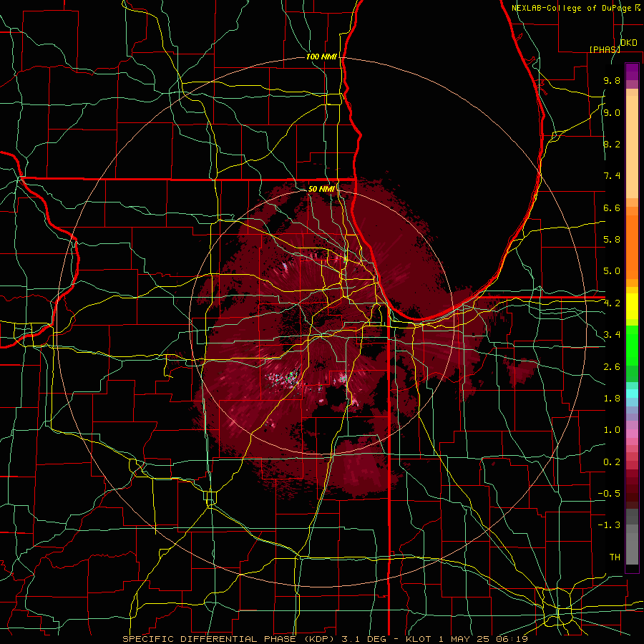Click the 50 NMI range ring label
Image resolution: width=644 pixels, height=644 pixels.
click(321, 189)
